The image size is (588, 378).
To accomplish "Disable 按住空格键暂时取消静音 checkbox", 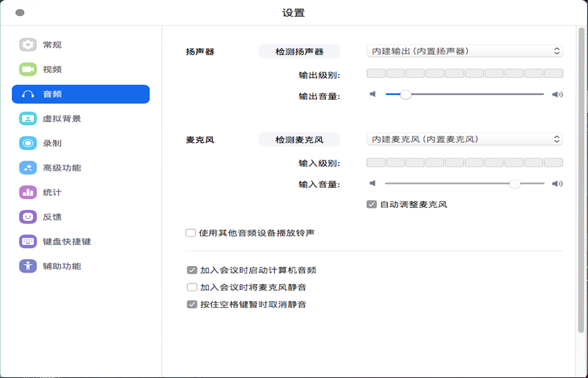I will pos(192,304).
